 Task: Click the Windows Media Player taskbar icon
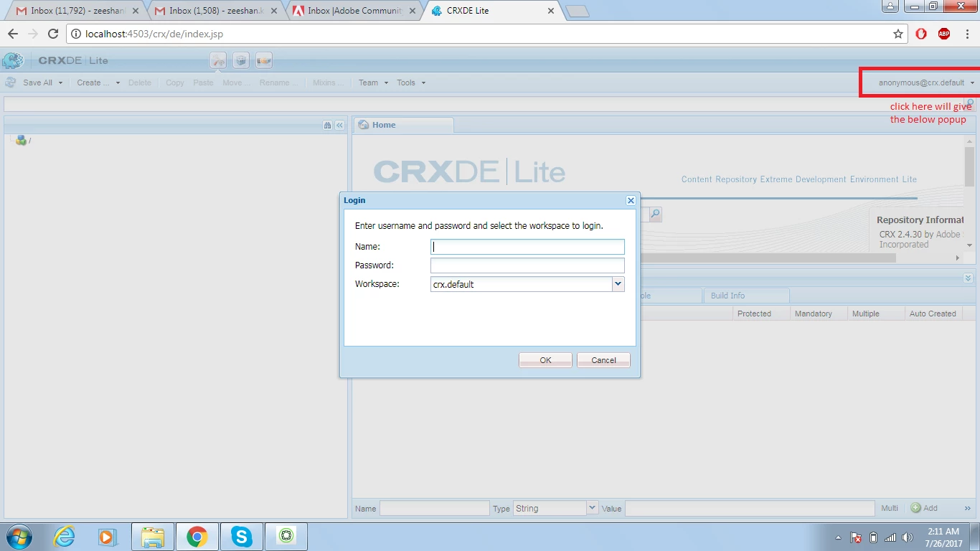point(108,537)
